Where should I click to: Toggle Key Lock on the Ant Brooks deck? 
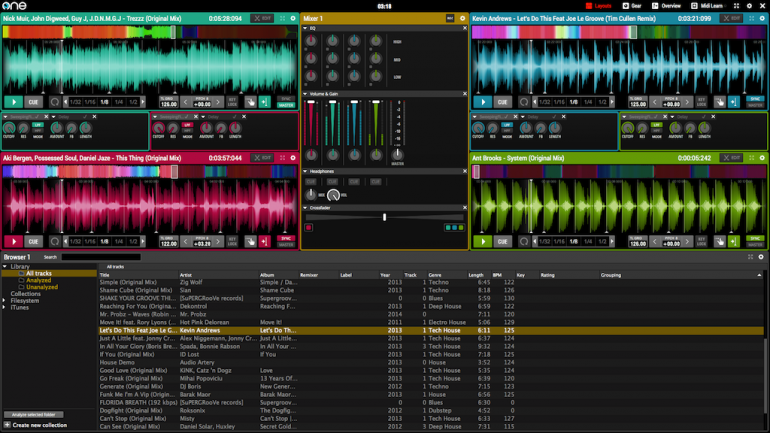(x=701, y=242)
